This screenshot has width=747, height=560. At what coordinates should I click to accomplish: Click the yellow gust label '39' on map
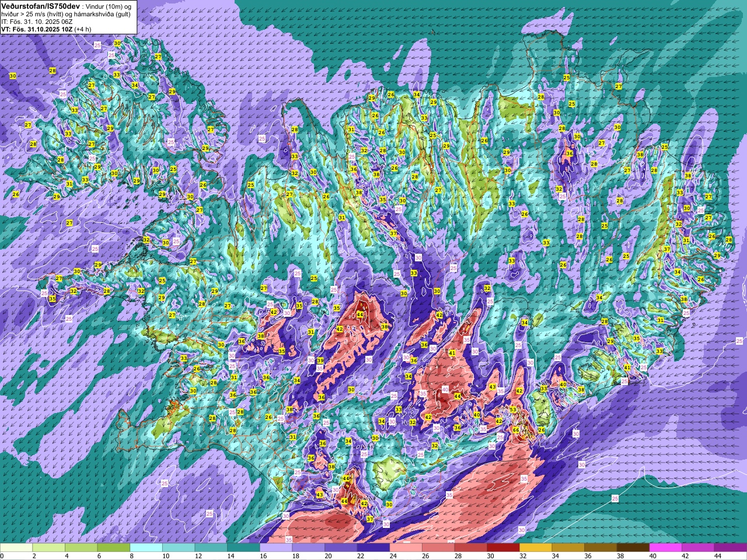[320, 361]
